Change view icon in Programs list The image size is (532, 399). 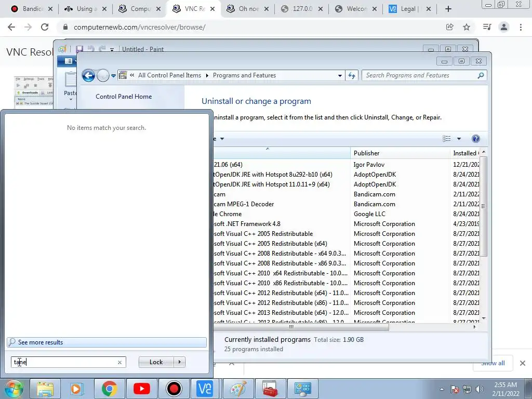(x=446, y=138)
